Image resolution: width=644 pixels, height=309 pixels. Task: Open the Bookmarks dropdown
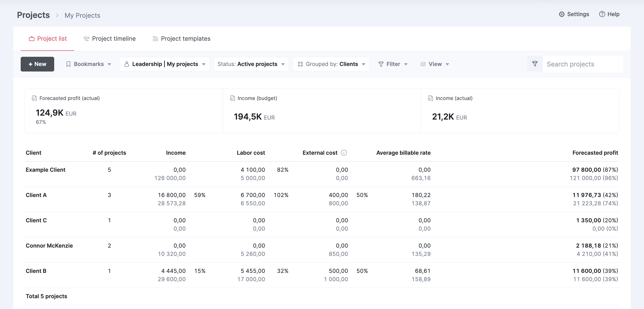coord(89,64)
